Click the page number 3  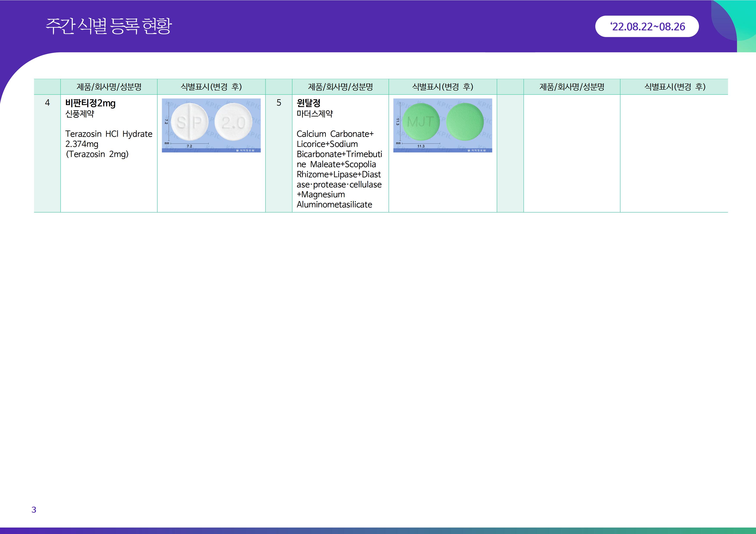click(34, 510)
